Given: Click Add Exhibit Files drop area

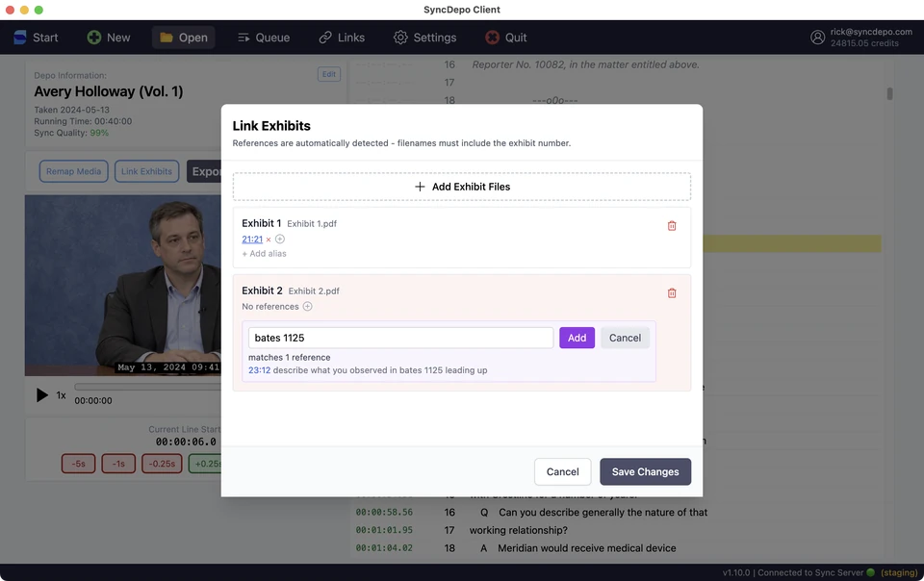Looking at the screenshot, I should pos(461,187).
